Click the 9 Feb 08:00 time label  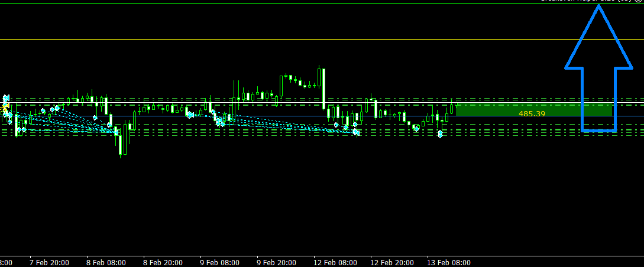[x=219, y=262]
